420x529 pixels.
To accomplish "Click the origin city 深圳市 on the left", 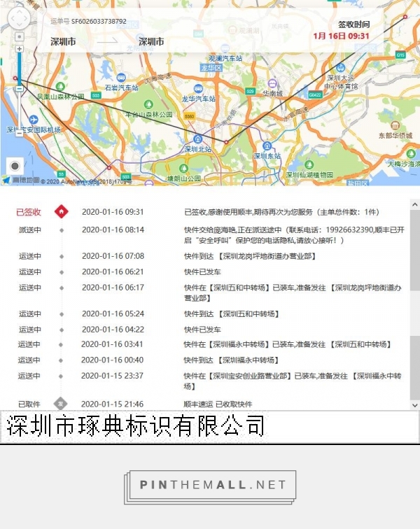I will pyautogui.click(x=63, y=42).
